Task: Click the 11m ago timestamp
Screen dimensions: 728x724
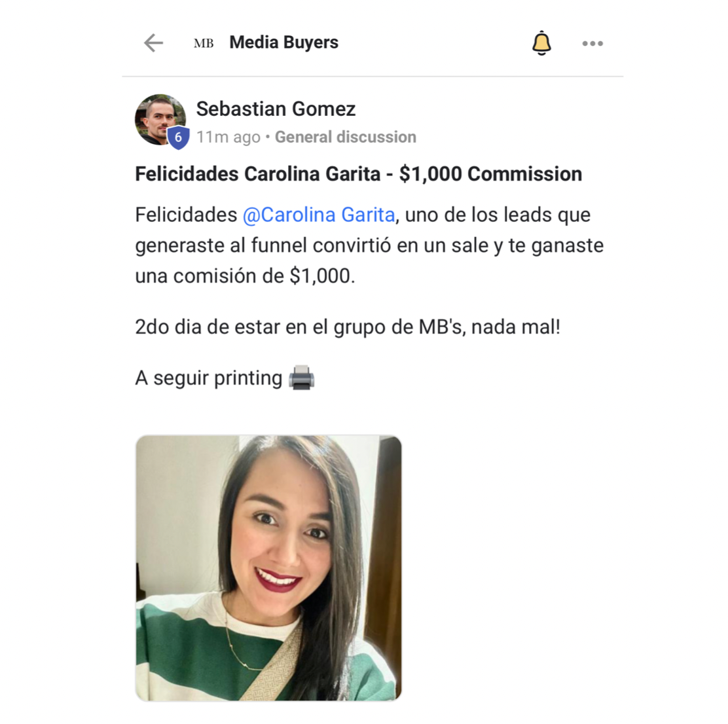Action: pos(228,137)
